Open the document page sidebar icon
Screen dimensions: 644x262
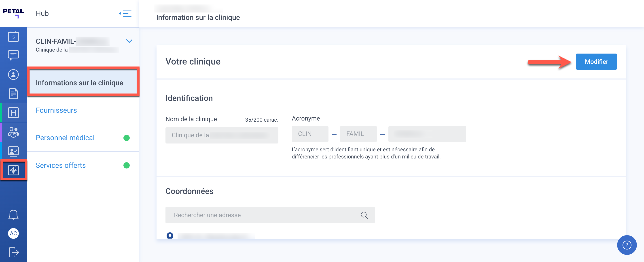pyautogui.click(x=13, y=94)
